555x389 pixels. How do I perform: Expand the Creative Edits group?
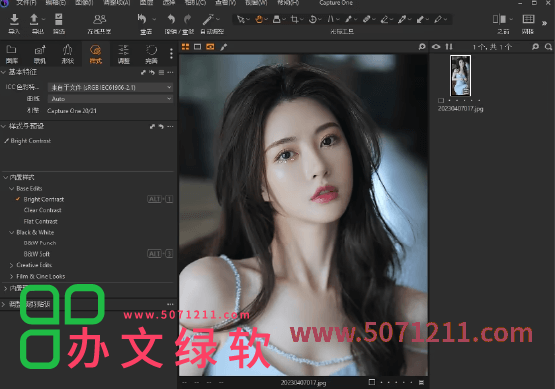click(x=11, y=265)
